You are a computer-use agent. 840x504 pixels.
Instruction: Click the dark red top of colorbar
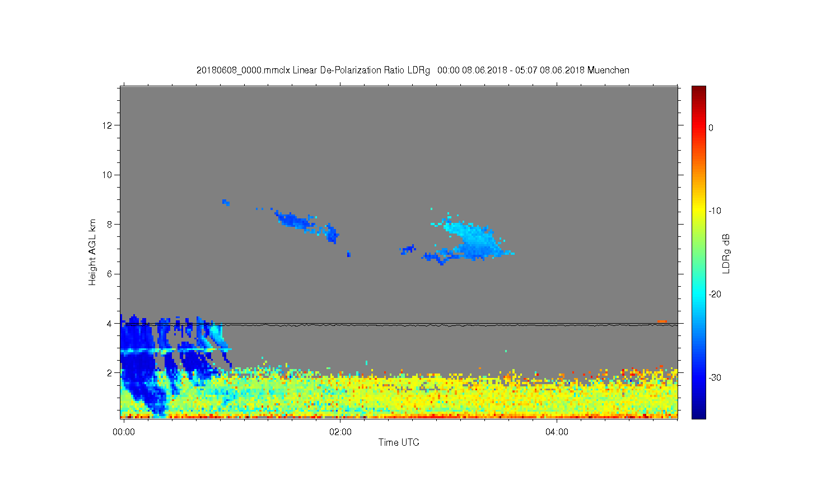[x=698, y=91]
